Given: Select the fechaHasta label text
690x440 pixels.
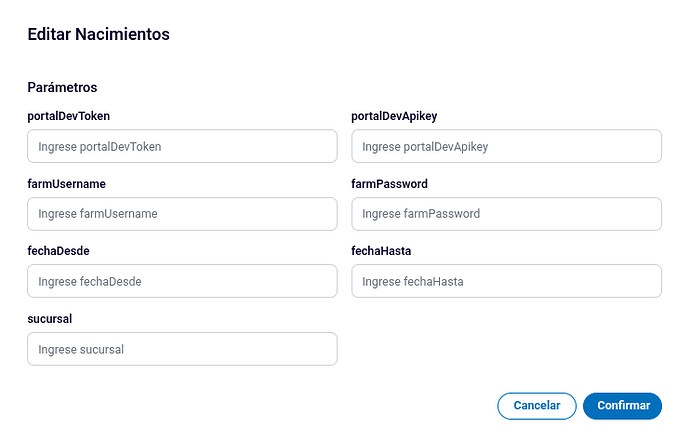Looking at the screenshot, I should pyautogui.click(x=381, y=251).
